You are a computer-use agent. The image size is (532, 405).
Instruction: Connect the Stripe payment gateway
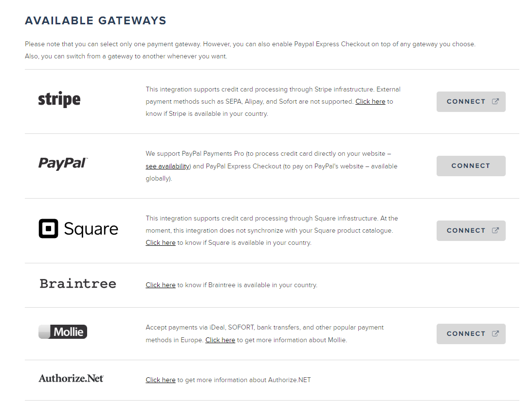pyautogui.click(x=466, y=101)
